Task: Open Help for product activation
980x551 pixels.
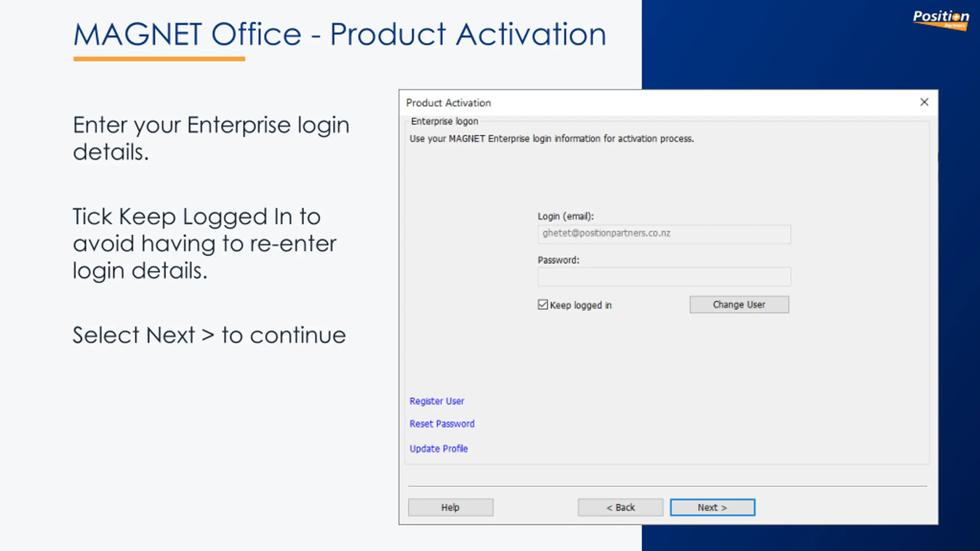Action: pos(451,507)
